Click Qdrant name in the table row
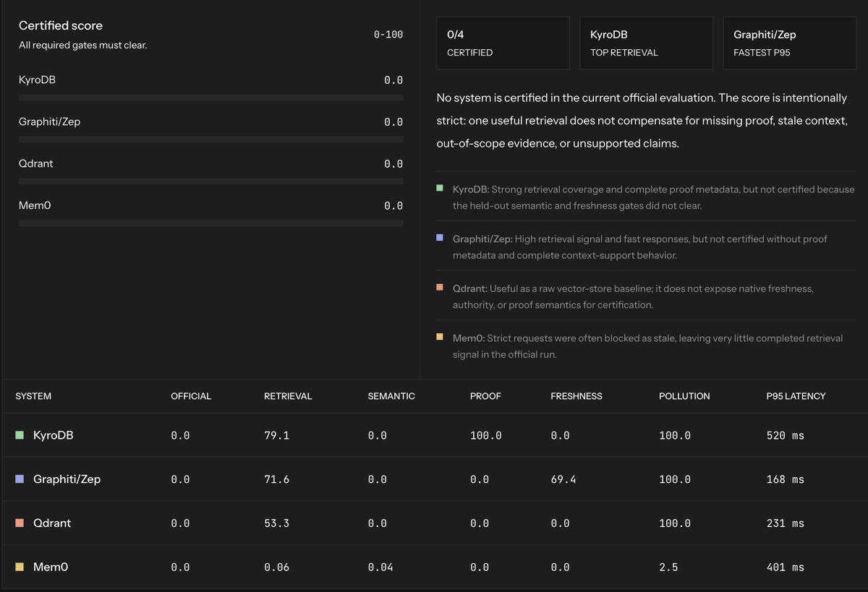This screenshot has width=868, height=592. coord(52,523)
